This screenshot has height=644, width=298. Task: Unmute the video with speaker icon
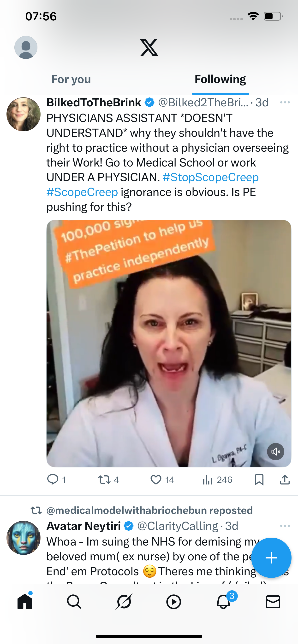pos(275,452)
